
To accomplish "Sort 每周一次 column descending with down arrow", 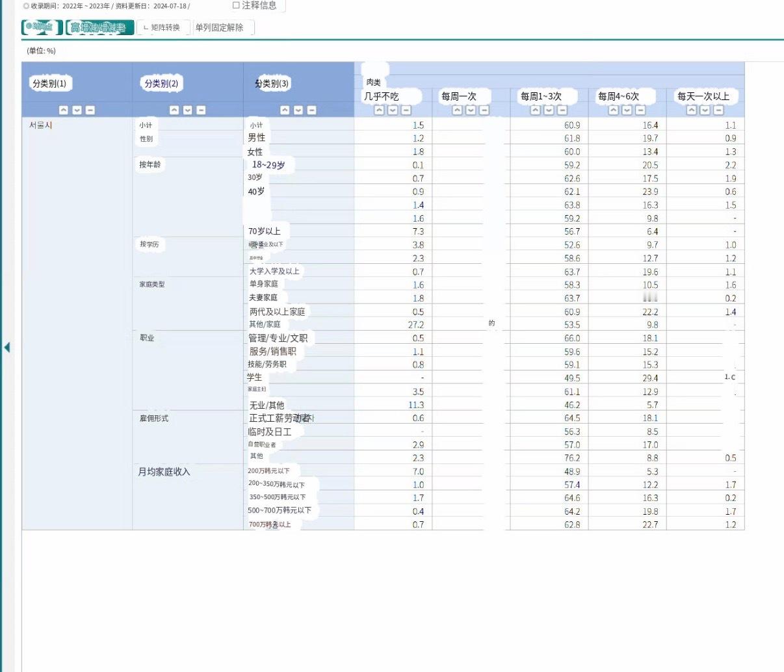I will 471,110.
